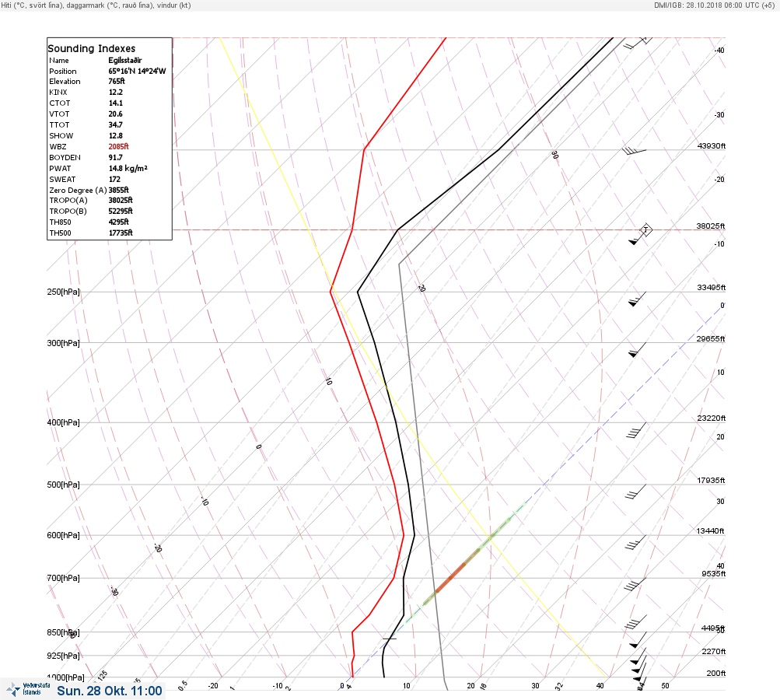The height and width of the screenshot is (700, 780).
Task: Click the Veðurstofa Íslands logo
Action: [x=28, y=689]
